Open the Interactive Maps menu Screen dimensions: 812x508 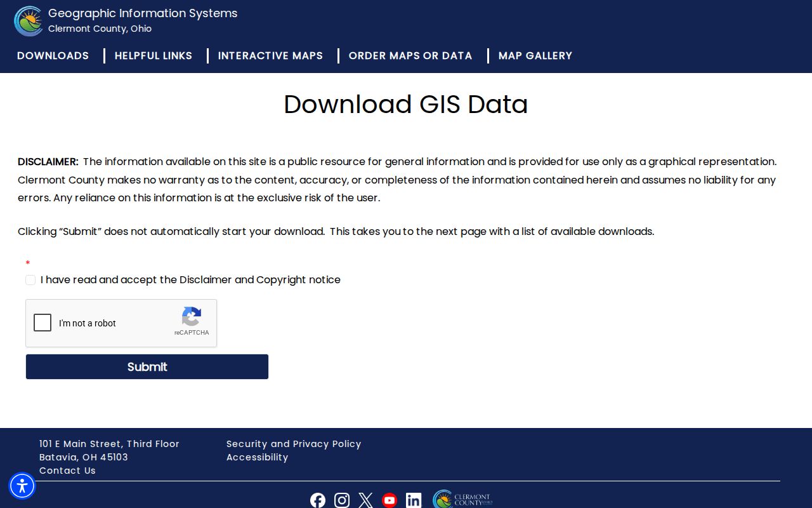270,56
